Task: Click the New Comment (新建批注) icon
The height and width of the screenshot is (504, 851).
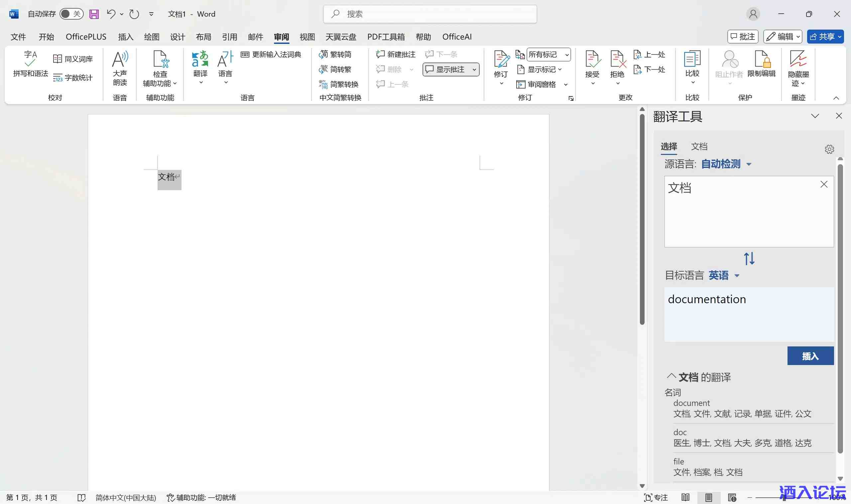Action: pos(380,54)
